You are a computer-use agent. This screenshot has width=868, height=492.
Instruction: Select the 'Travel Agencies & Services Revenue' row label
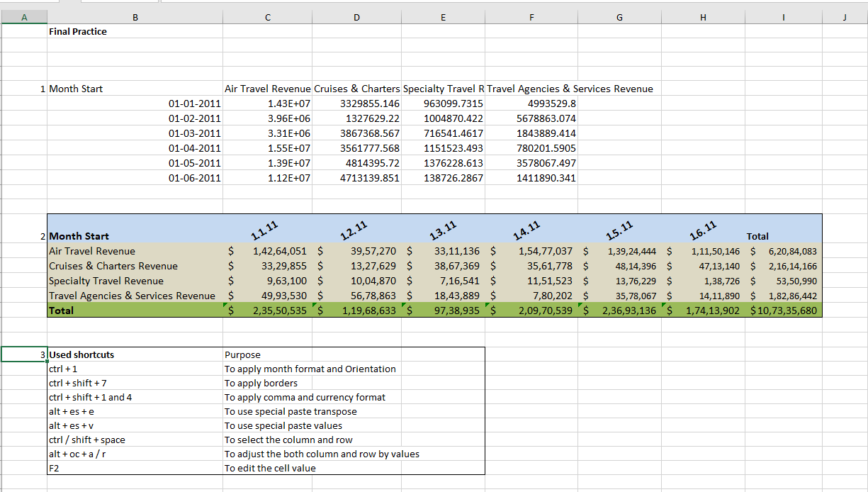(135, 296)
